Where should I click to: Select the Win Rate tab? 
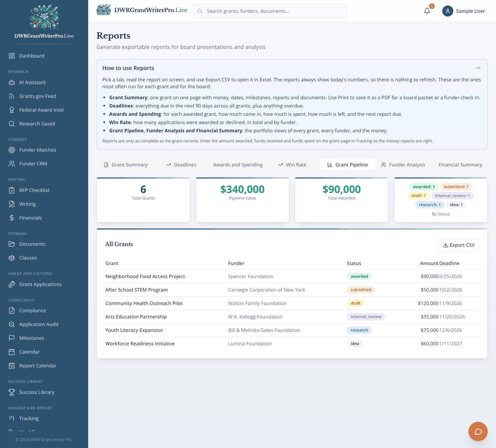pyautogui.click(x=292, y=165)
